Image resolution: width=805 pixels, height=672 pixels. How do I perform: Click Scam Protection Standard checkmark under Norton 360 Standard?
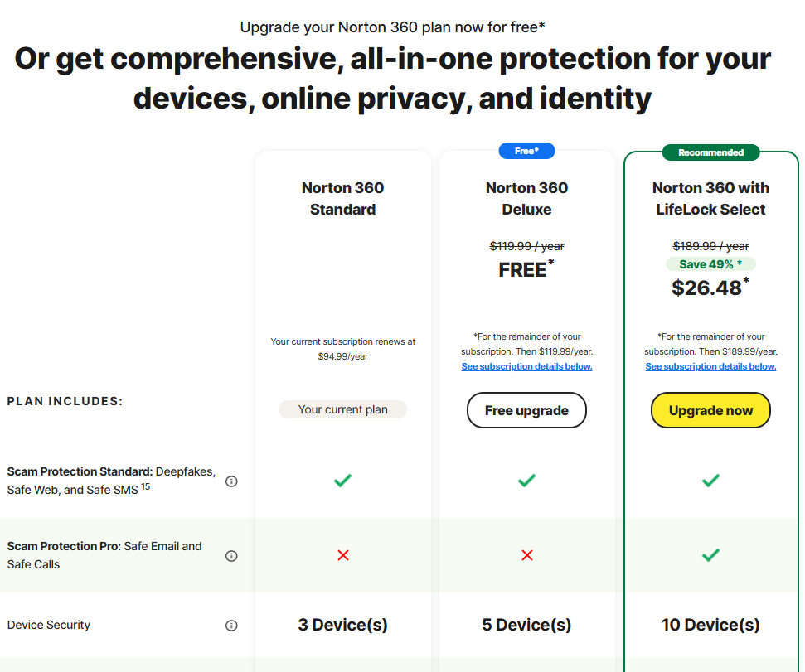[x=343, y=481]
